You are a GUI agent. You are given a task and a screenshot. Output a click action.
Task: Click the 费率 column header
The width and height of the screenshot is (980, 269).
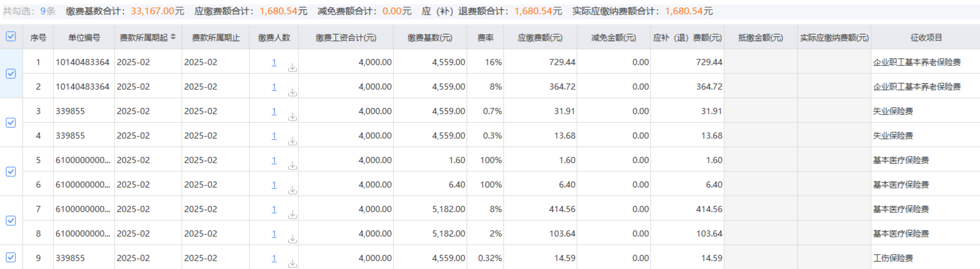485,38
